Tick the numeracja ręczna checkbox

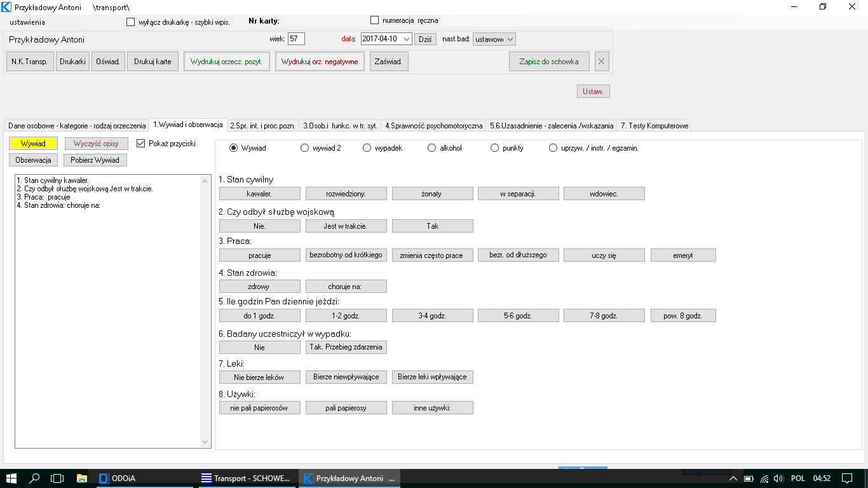point(374,20)
